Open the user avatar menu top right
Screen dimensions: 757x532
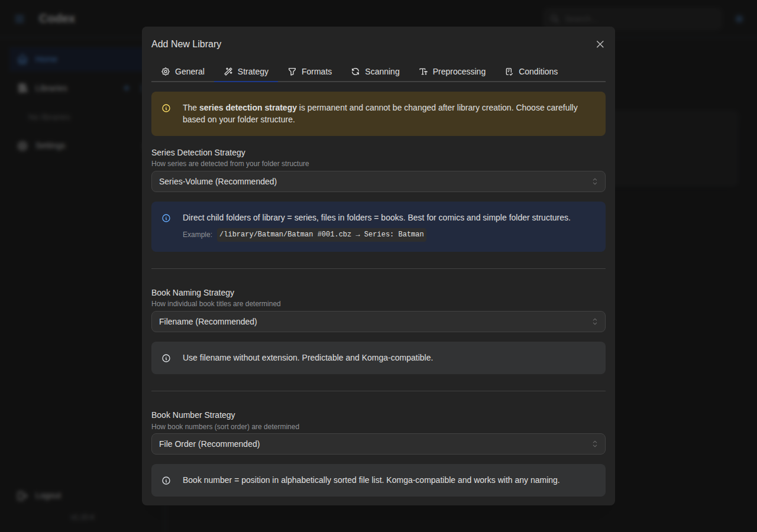click(x=739, y=18)
